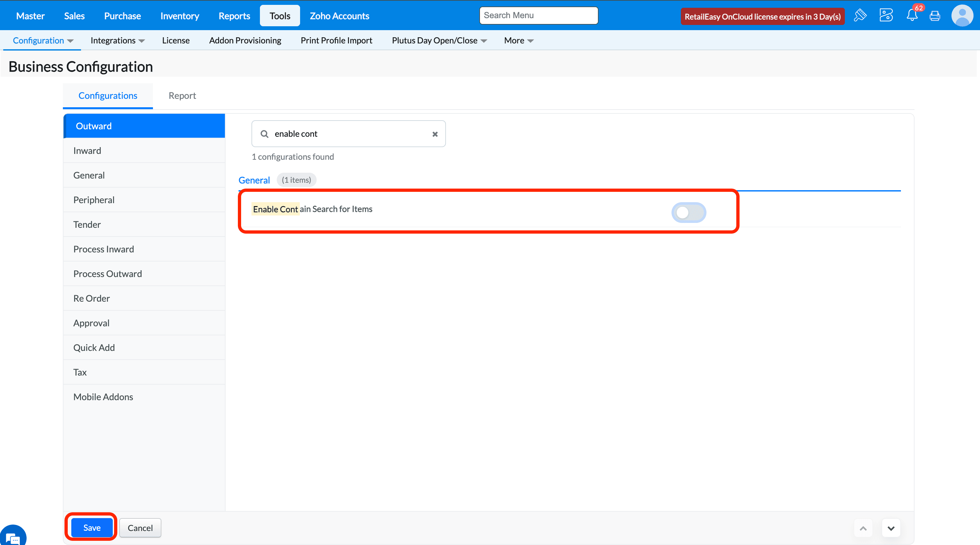Viewport: 980px width, 545px height.
Task: Click the Save button
Action: pyautogui.click(x=92, y=528)
